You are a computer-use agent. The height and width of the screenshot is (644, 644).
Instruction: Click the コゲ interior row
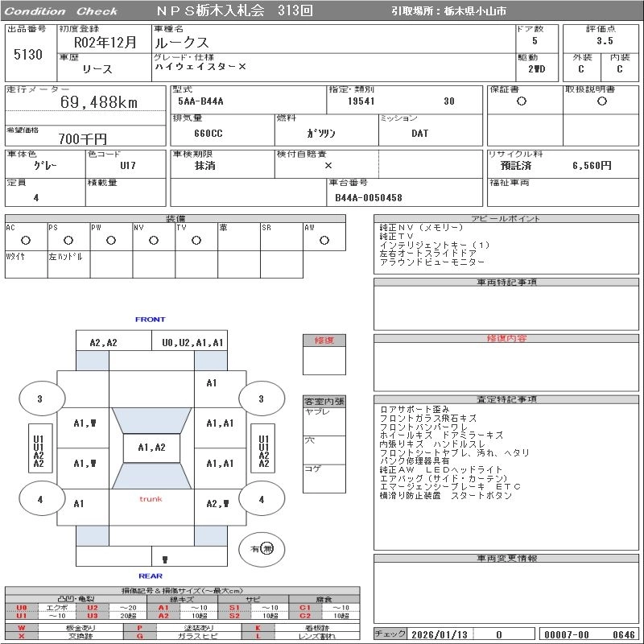tap(324, 478)
